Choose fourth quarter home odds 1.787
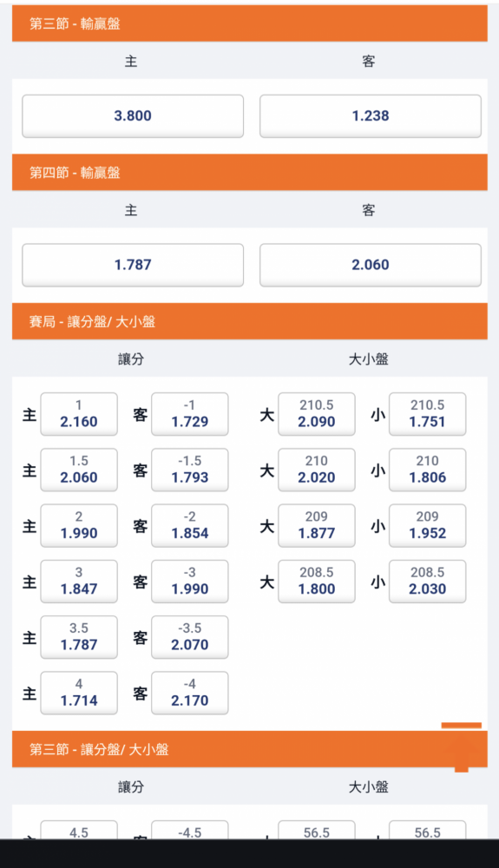 pyautogui.click(x=133, y=265)
